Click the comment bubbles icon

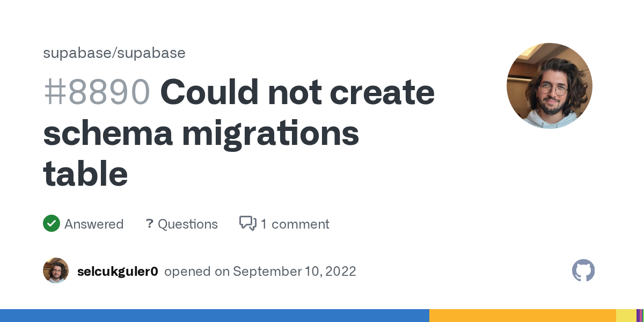[247, 223]
